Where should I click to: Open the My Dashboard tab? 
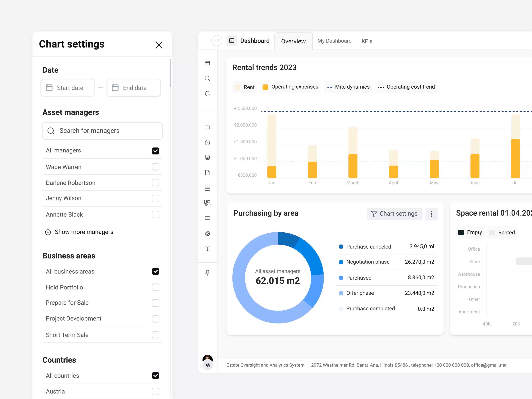pyautogui.click(x=334, y=41)
